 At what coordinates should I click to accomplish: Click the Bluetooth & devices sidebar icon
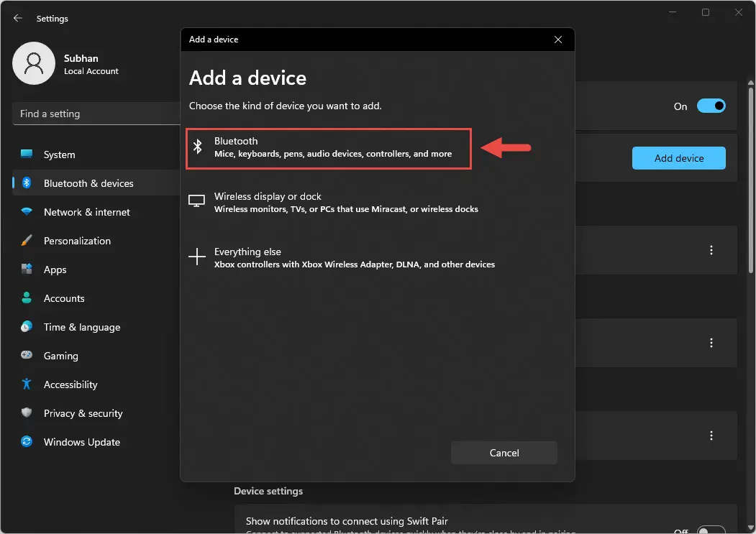27,183
